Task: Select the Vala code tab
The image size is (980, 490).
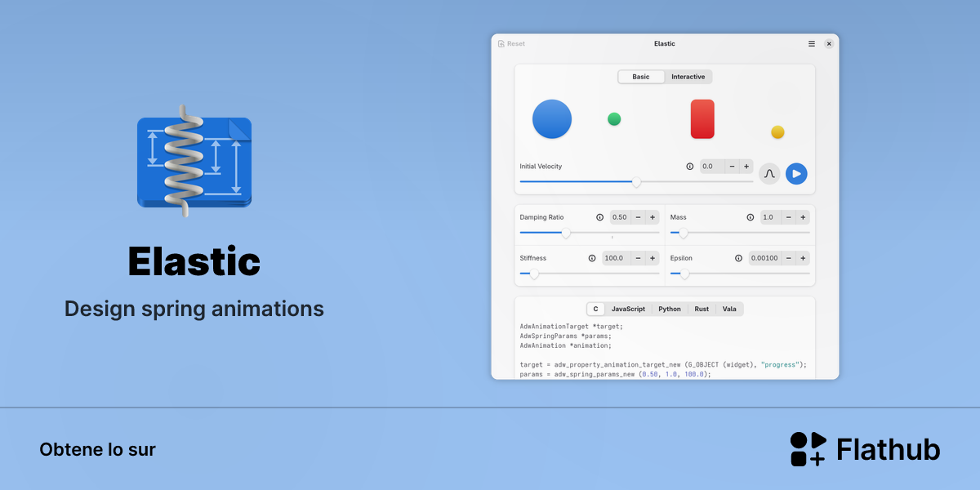Action: [729, 309]
